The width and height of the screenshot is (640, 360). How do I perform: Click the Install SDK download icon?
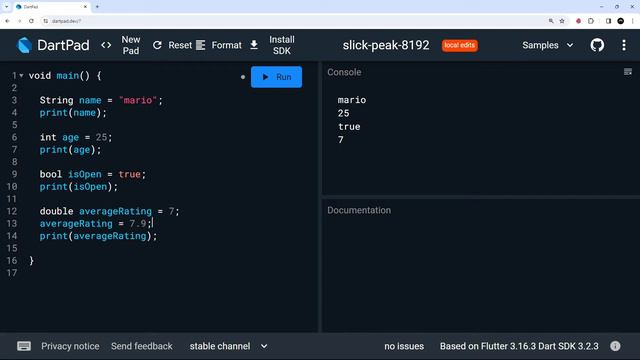tap(254, 45)
